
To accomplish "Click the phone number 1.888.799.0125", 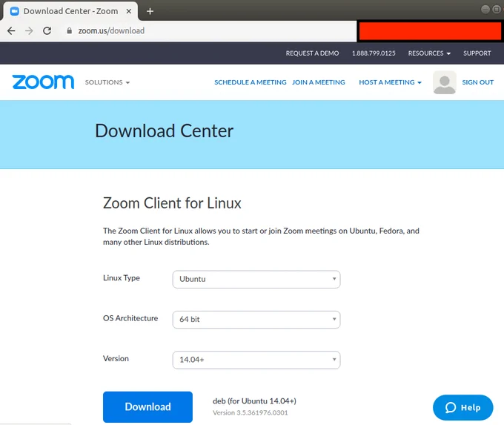I will point(374,53).
